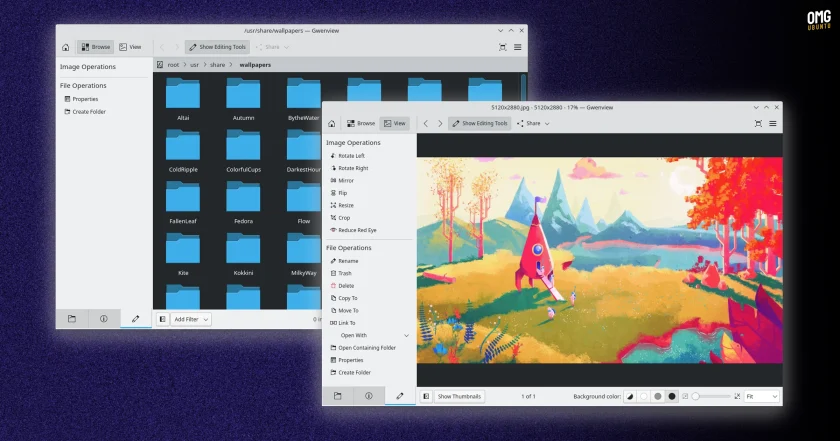840x441 pixels.
Task: Click Open Containing Folder
Action: (x=363, y=348)
